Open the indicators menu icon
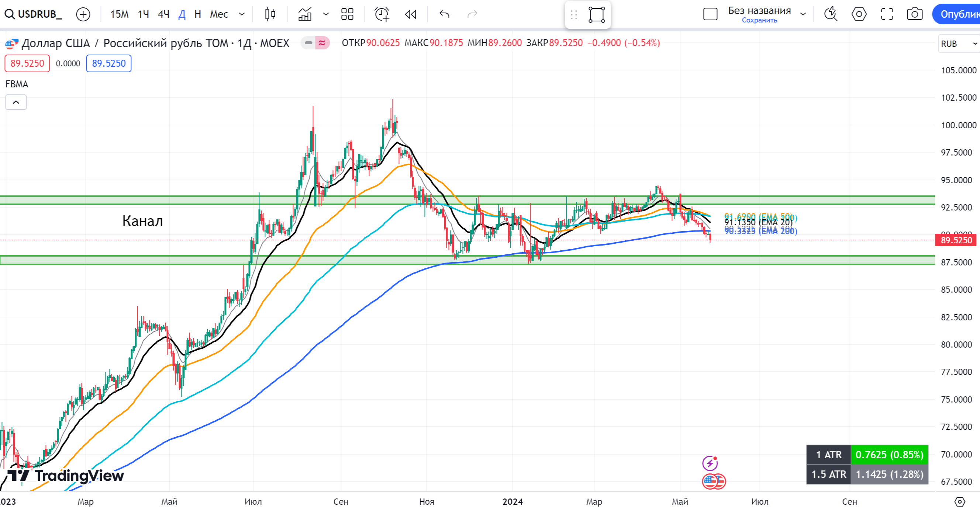980x511 pixels. coord(305,14)
